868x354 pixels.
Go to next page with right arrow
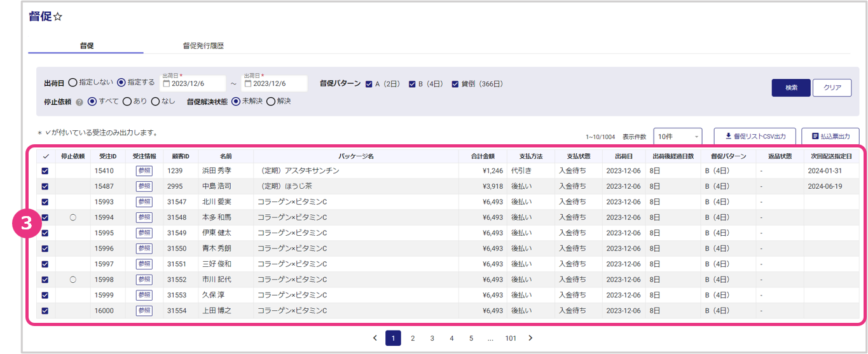tap(530, 338)
